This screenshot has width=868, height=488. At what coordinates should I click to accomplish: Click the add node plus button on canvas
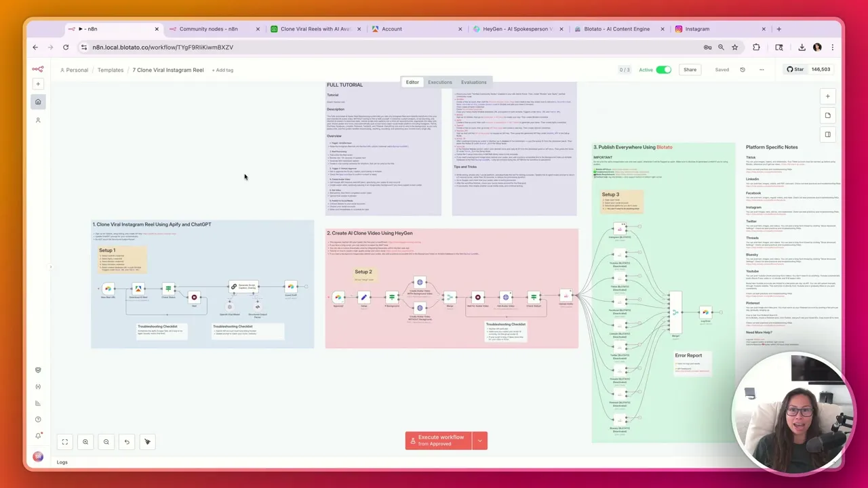827,96
